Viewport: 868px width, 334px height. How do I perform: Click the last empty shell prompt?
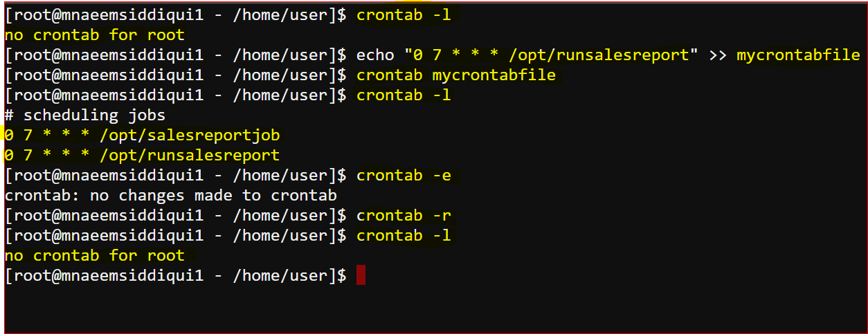[176, 276]
